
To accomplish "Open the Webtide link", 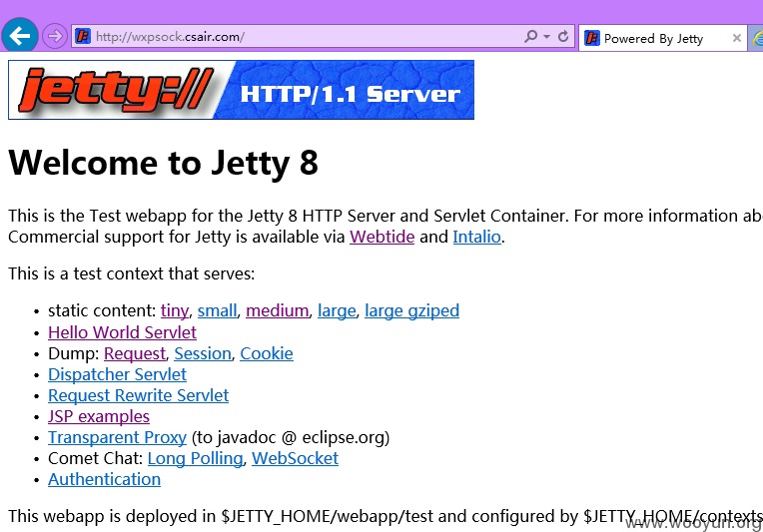I will tap(381, 237).
